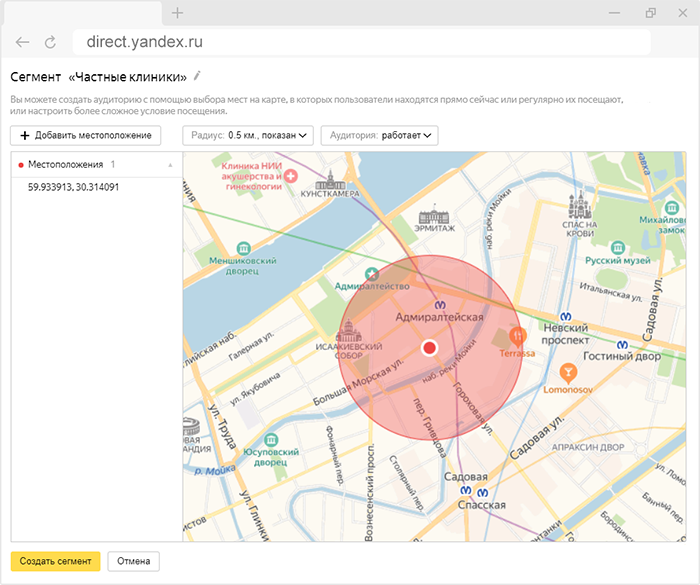The height and width of the screenshot is (585, 700).
Task: Click the Адмиралтейская metro icon
Action: 440,305
